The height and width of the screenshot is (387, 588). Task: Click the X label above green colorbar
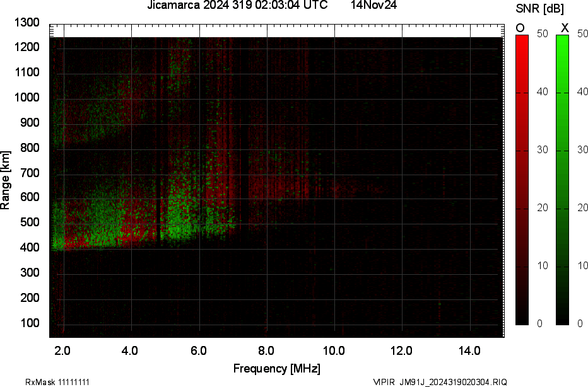pos(565,28)
